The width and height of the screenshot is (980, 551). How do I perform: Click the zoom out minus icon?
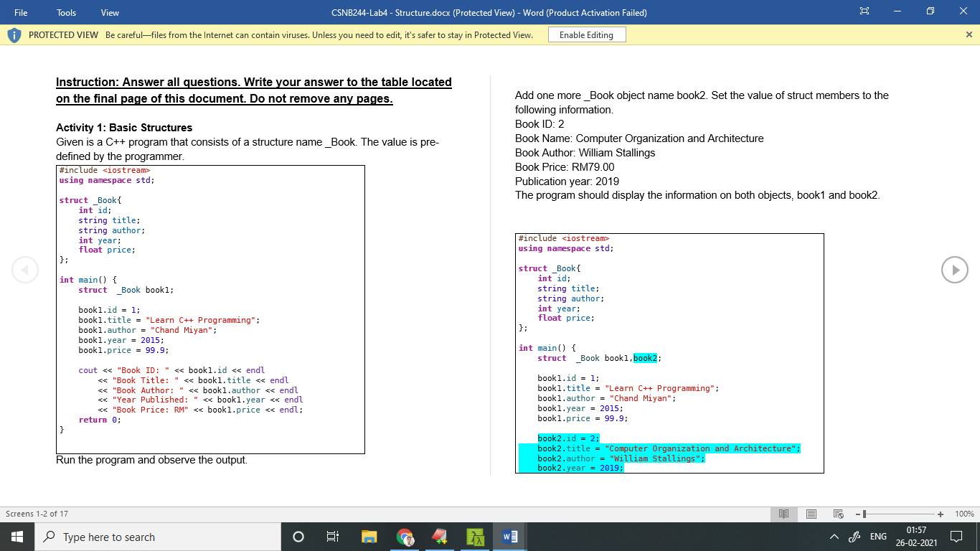[857, 514]
